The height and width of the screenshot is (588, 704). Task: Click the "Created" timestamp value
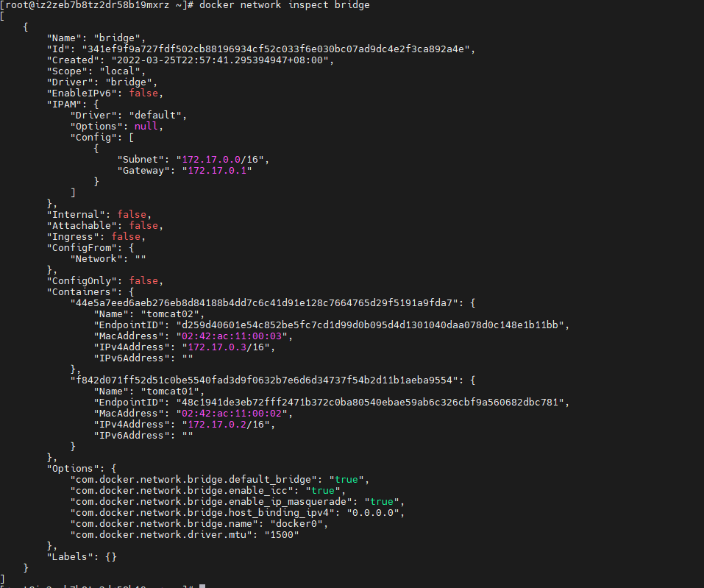click(x=220, y=60)
